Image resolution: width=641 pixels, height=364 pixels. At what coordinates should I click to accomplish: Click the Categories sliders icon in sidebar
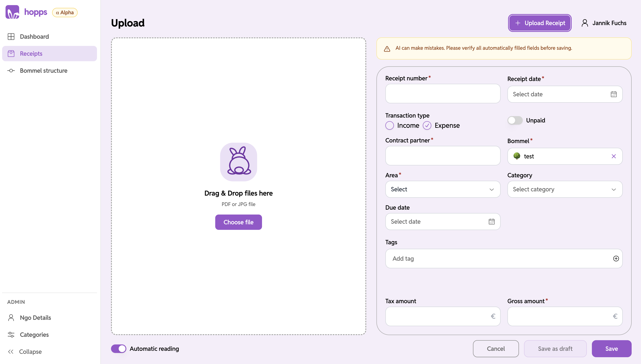11,334
